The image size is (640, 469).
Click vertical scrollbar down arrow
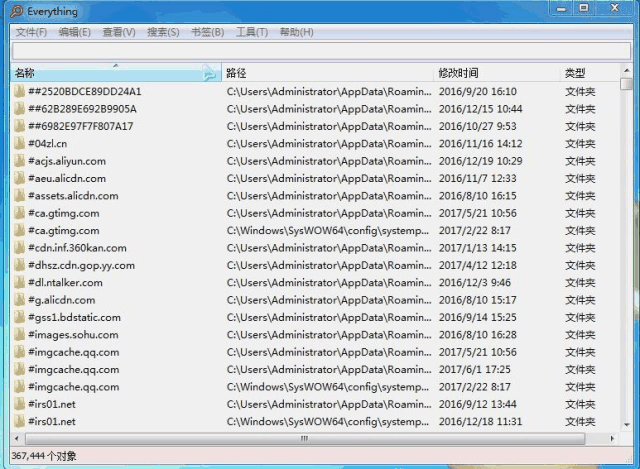tap(626, 425)
